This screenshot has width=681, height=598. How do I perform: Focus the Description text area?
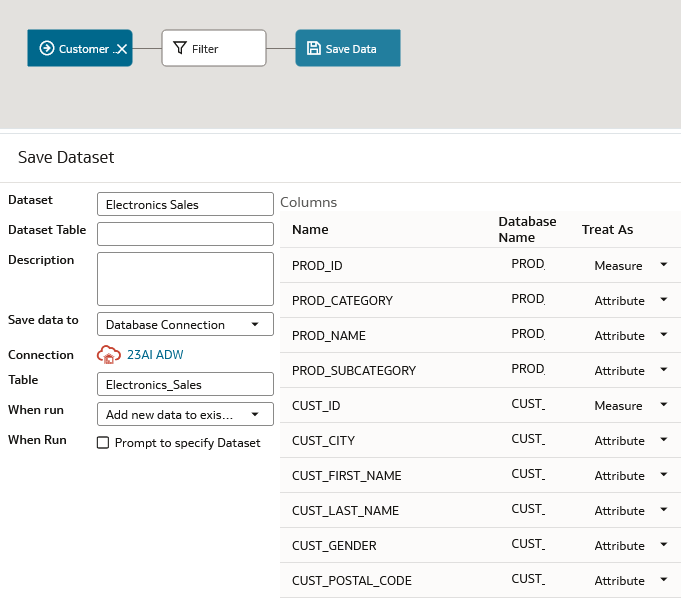[185, 278]
